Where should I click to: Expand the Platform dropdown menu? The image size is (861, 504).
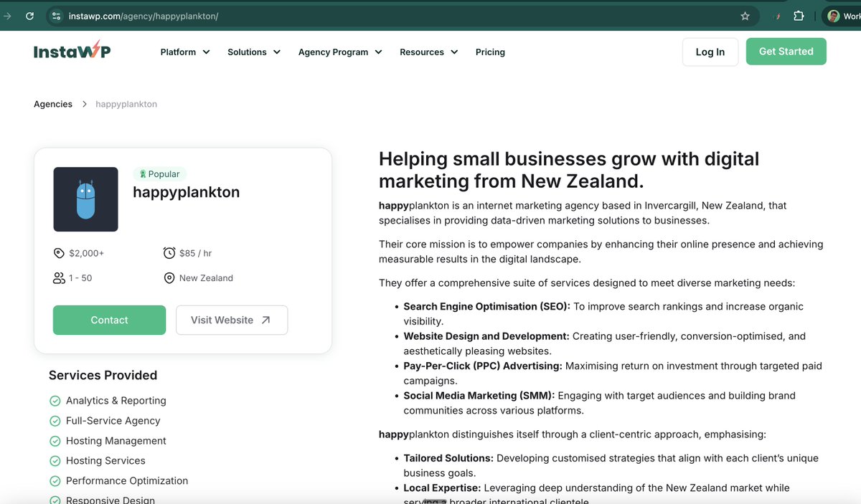coord(185,52)
